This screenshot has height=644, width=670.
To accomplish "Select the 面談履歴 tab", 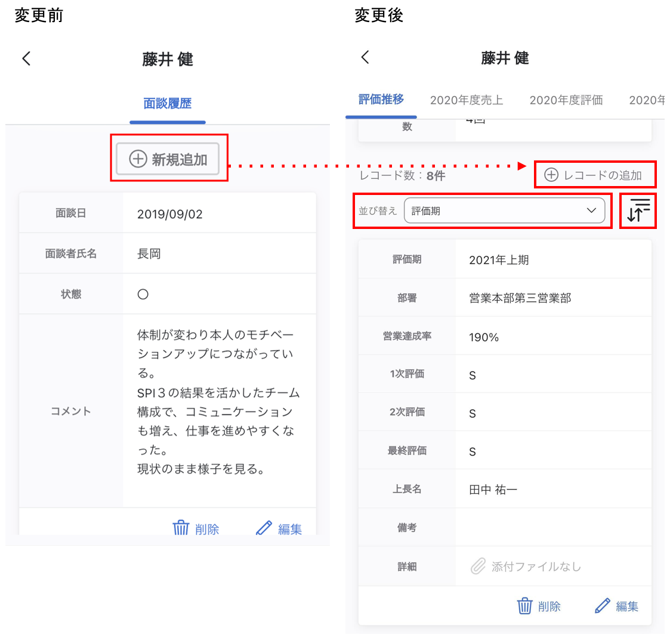I will point(168,103).
